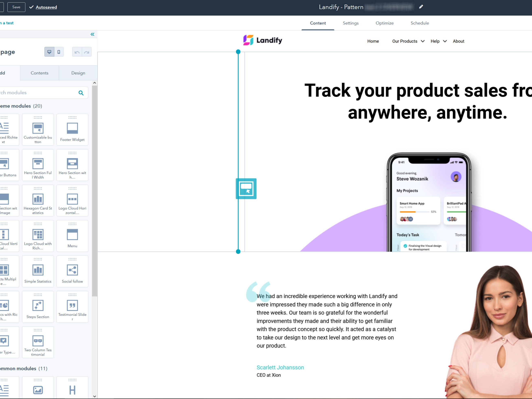Switch to the Design sidebar tab
This screenshot has width=532, height=399.
[x=78, y=73]
